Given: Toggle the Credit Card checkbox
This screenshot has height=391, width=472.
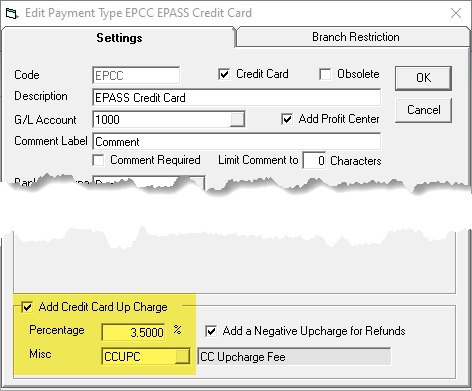Looking at the screenshot, I should click(224, 74).
